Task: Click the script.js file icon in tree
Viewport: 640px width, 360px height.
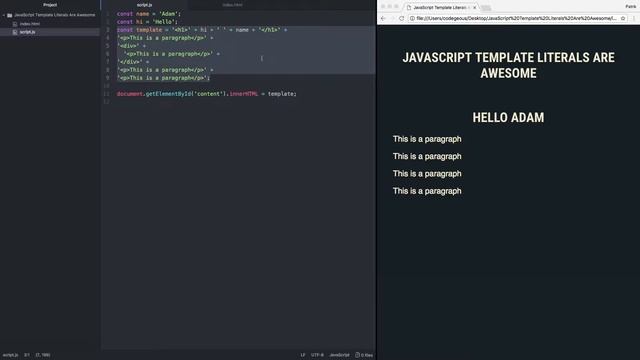Action: coord(15,32)
